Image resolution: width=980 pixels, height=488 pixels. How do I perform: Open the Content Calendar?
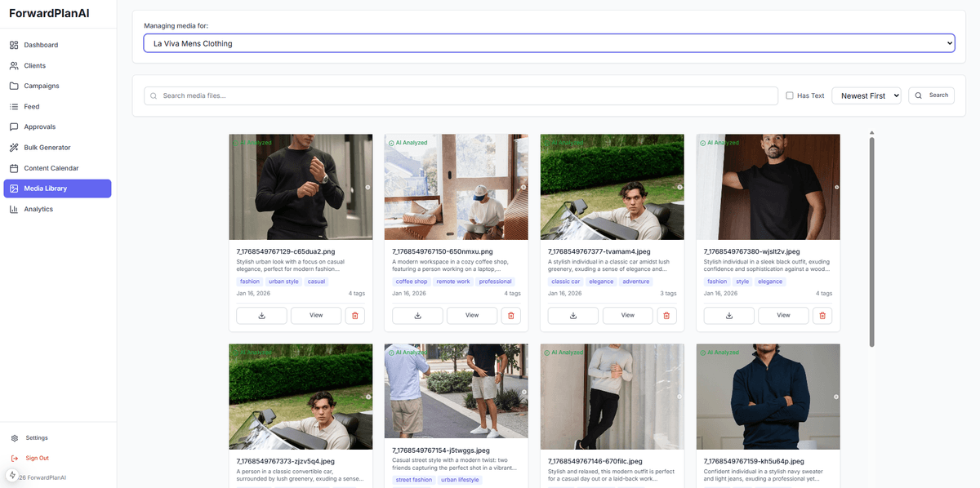[51, 167]
